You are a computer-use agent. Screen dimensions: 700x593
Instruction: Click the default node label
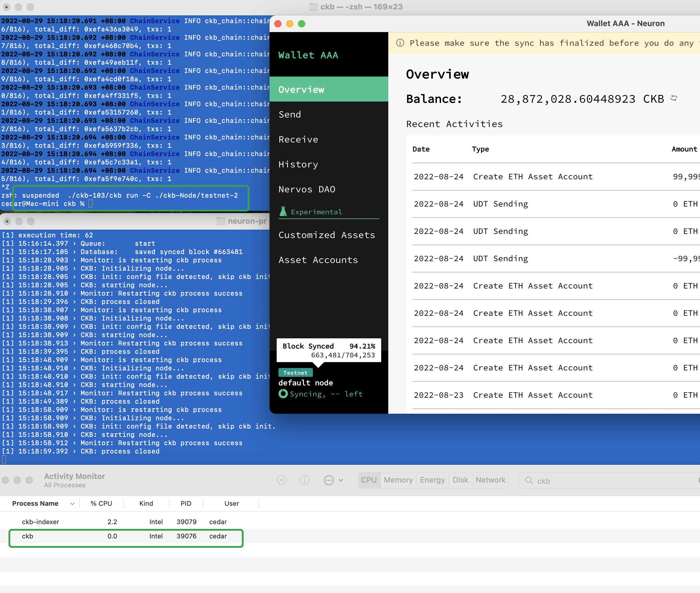tap(306, 383)
